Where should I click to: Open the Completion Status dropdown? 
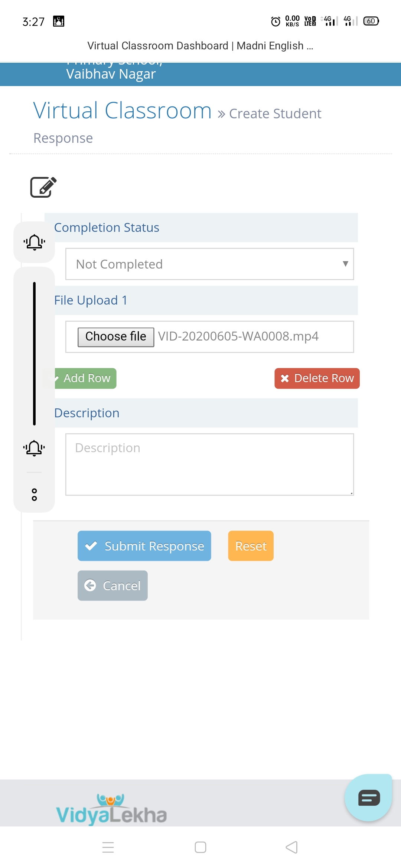click(x=210, y=264)
